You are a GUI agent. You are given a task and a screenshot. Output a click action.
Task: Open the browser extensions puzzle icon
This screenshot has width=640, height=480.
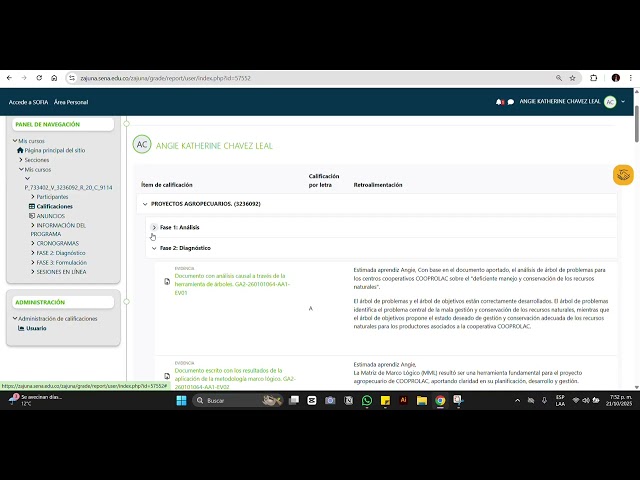(593, 78)
